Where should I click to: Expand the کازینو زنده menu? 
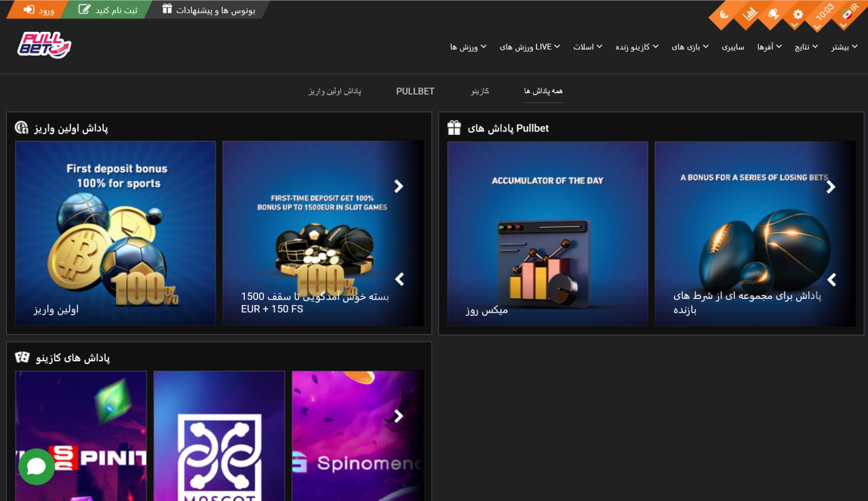click(636, 47)
